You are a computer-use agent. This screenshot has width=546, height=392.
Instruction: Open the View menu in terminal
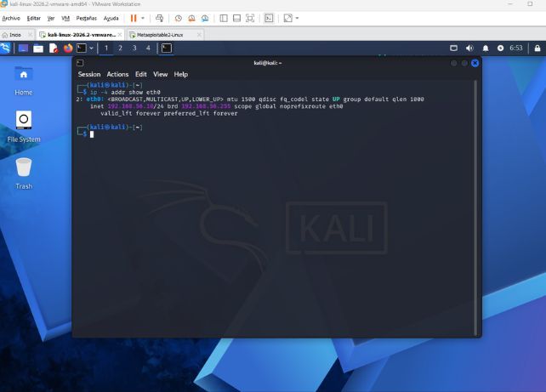pyautogui.click(x=160, y=74)
